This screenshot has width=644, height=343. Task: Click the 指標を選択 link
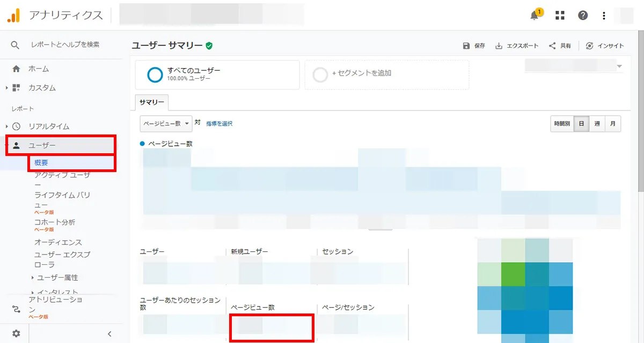[x=221, y=123]
